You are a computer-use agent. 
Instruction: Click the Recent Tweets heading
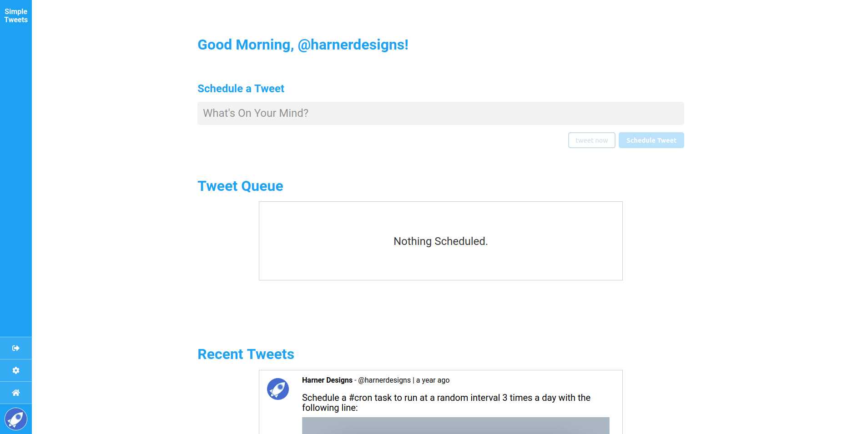[x=245, y=354]
